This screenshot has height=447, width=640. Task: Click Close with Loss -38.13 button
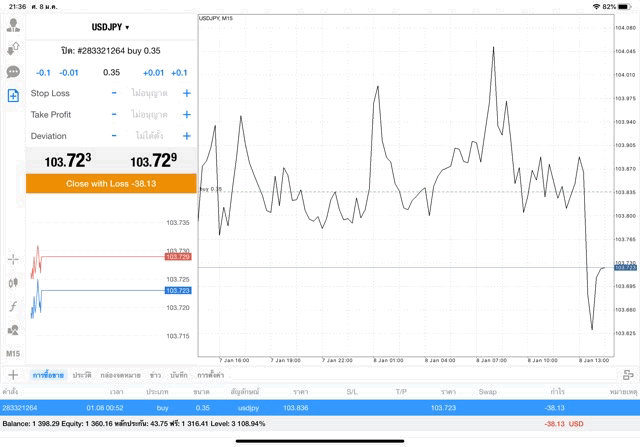pos(111,184)
